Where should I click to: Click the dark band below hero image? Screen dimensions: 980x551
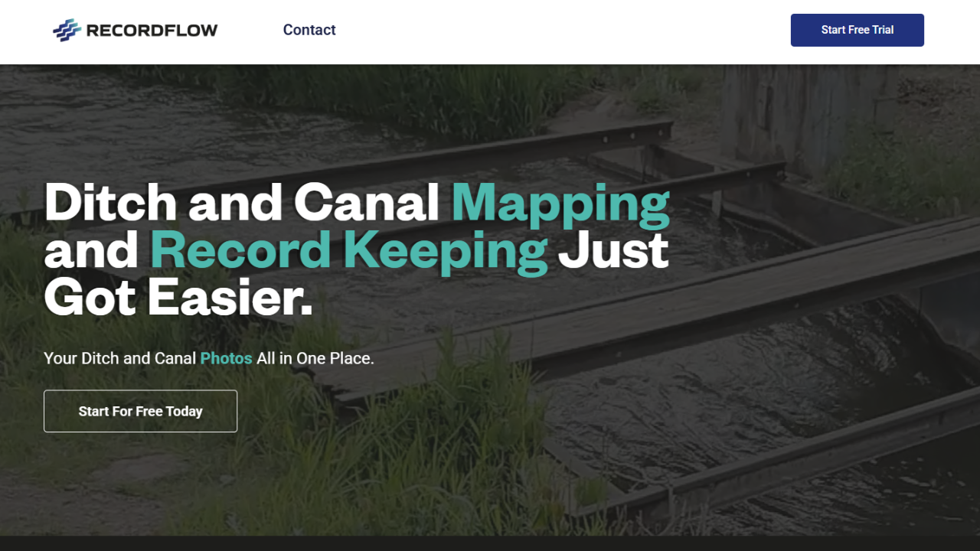click(x=490, y=543)
